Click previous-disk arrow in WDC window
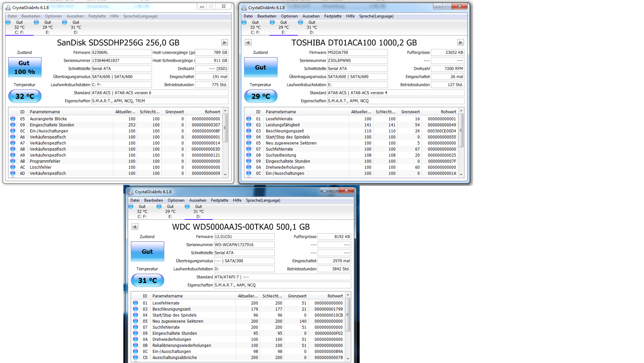Screen dimensions: 644x363 [135, 227]
